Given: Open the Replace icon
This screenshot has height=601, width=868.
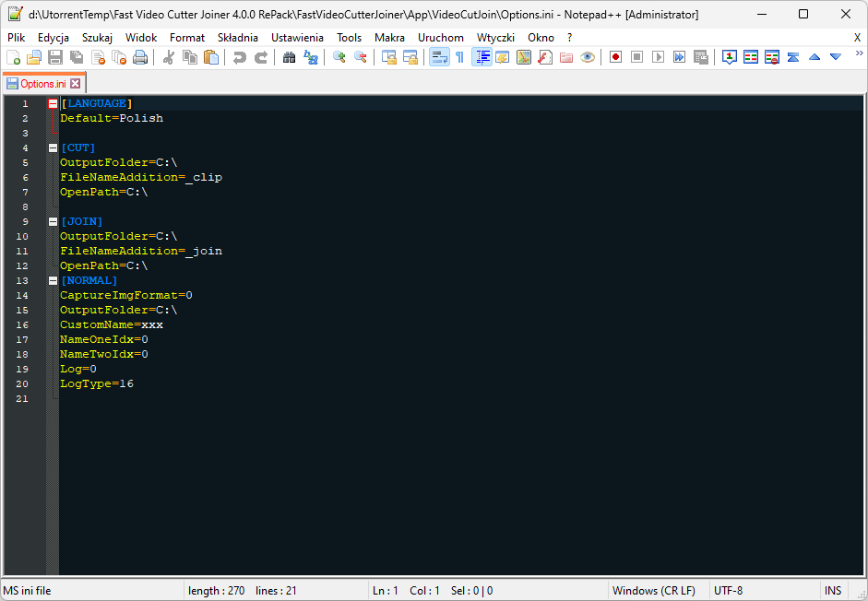Looking at the screenshot, I should [311, 57].
